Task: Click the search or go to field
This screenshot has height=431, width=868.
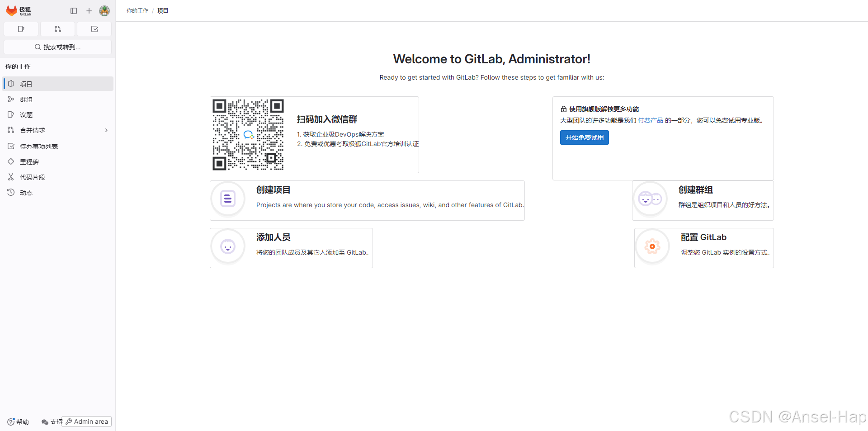Action: [57, 47]
